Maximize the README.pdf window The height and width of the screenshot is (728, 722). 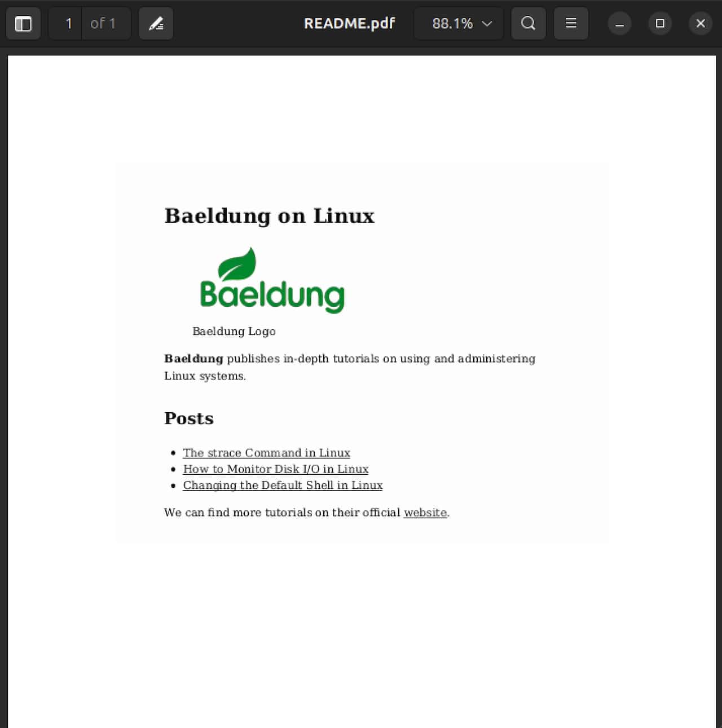pyautogui.click(x=660, y=24)
